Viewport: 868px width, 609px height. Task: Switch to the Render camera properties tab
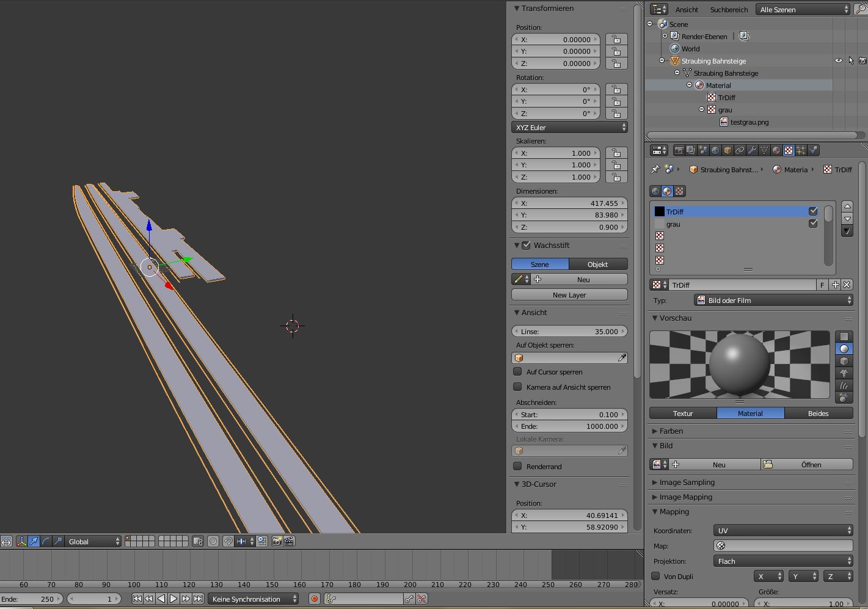tap(679, 150)
